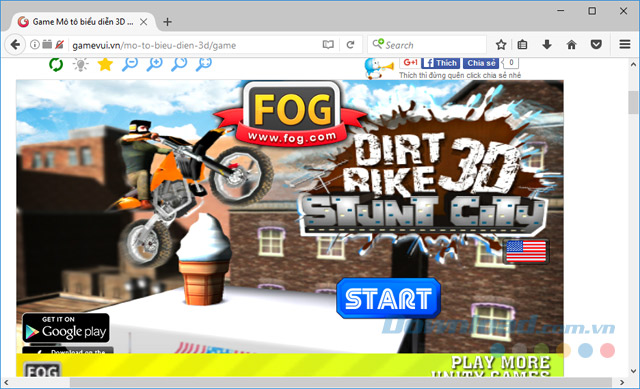
Task: Click the scroll up arrow on vertical scrollbar
Action: coord(633,64)
